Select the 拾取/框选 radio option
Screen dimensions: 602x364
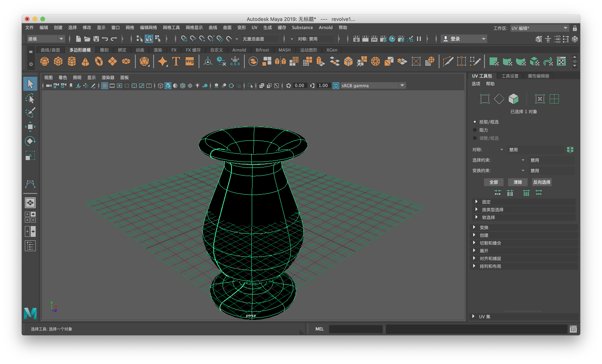[475, 122]
